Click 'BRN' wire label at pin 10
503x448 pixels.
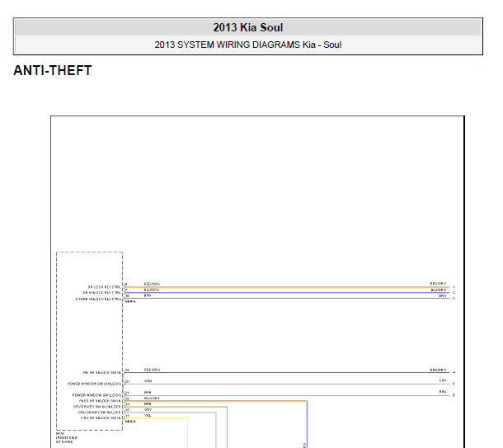click(148, 295)
